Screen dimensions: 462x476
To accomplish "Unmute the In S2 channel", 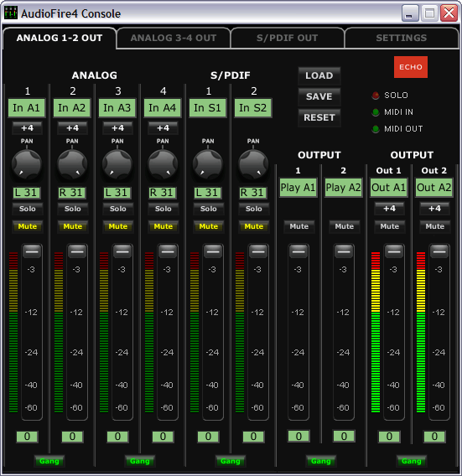I will pyautogui.click(x=253, y=226).
